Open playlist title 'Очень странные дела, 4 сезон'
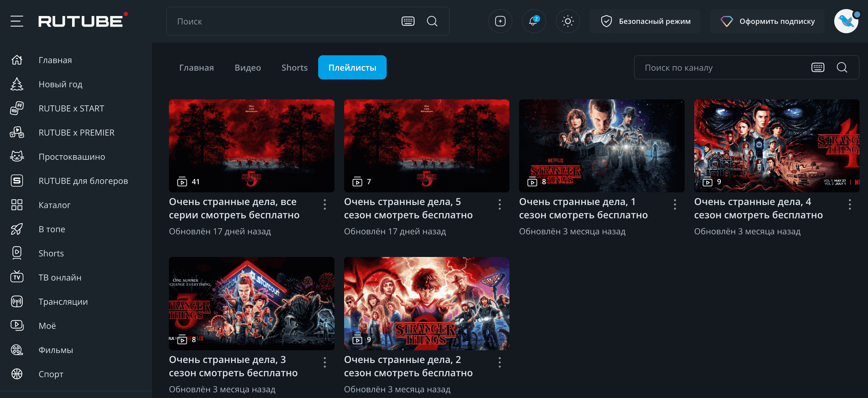868x398 pixels. (758, 208)
